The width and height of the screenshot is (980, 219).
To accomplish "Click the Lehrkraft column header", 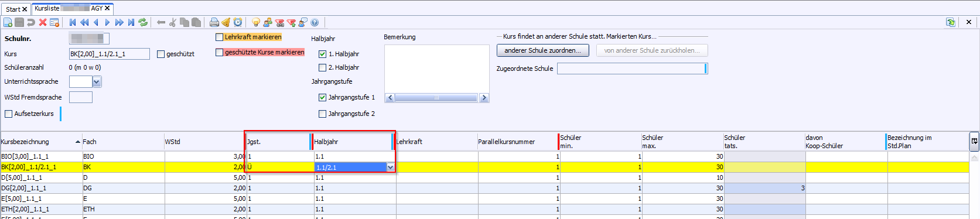I will [436, 142].
